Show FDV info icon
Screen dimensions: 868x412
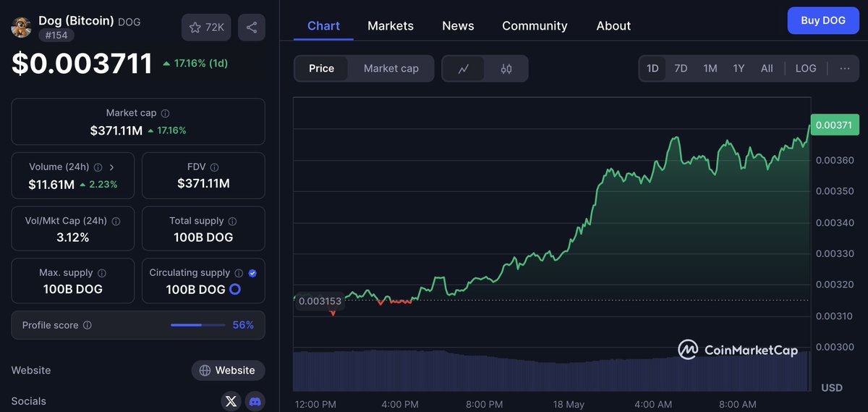click(x=215, y=167)
